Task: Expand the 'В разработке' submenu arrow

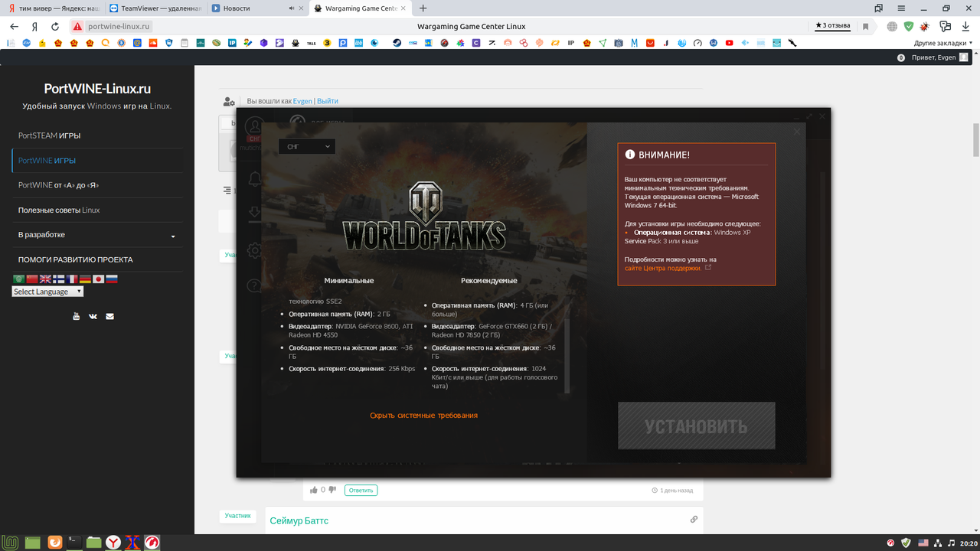Action: [173, 236]
